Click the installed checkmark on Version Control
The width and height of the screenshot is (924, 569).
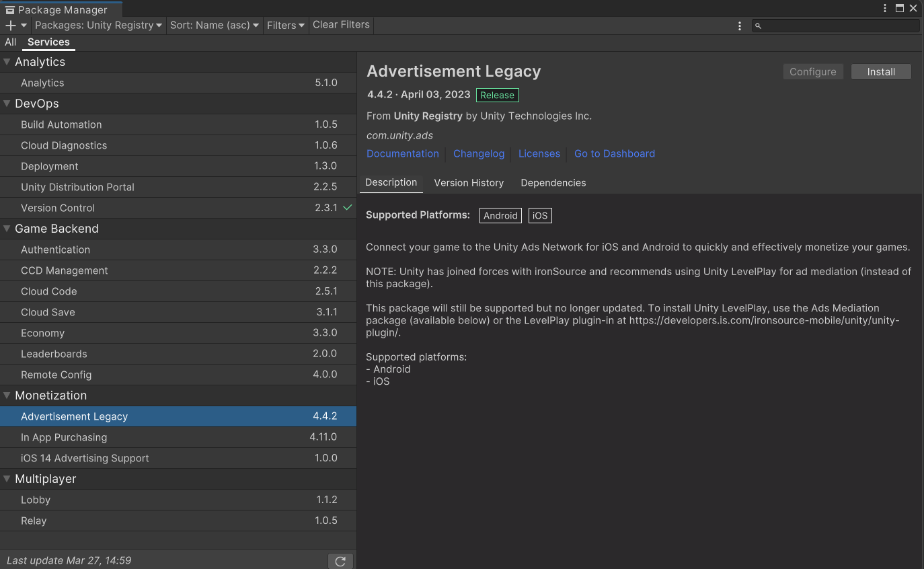tap(348, 208)
